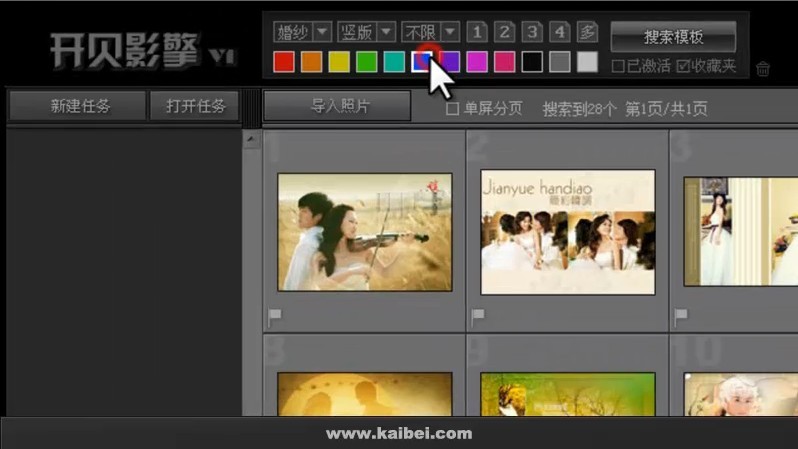Click the 搜索到28个 result text
This screenshot has width=798, height=449.
point(579,108)
